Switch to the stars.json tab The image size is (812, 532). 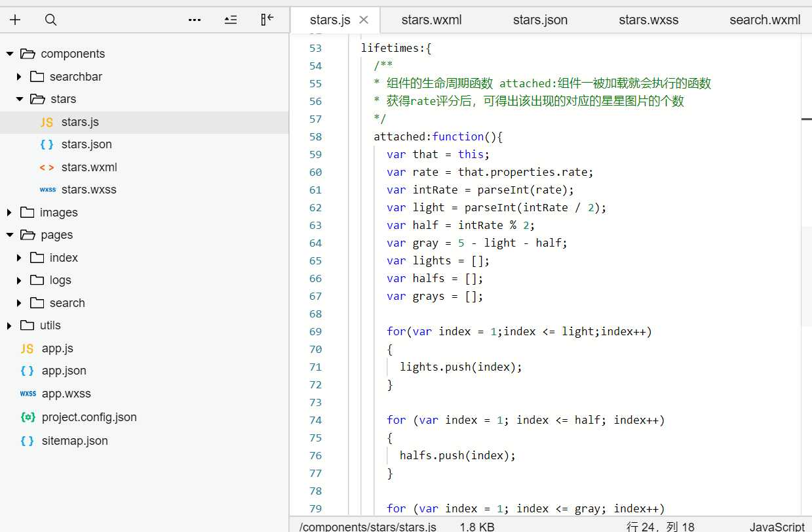click(540, 20)
